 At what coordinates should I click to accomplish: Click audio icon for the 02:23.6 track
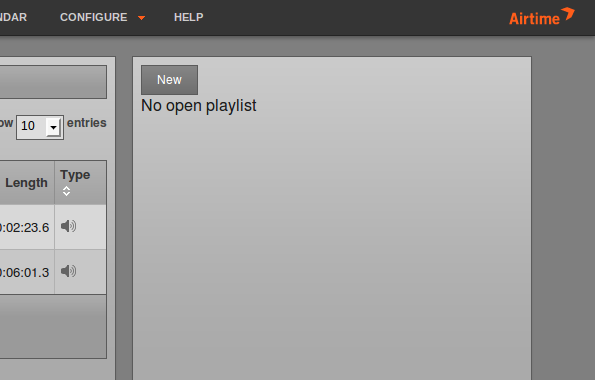pos(68,226)
